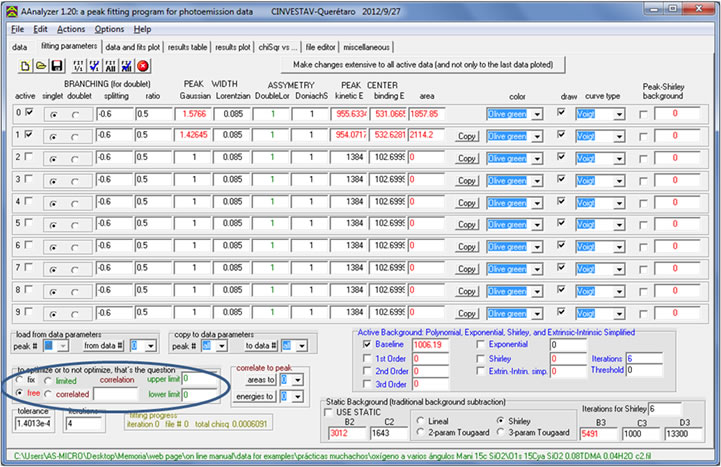Switch to the results table tab
Viewport: 721px width, 467px height.
(x=187, y=47)
